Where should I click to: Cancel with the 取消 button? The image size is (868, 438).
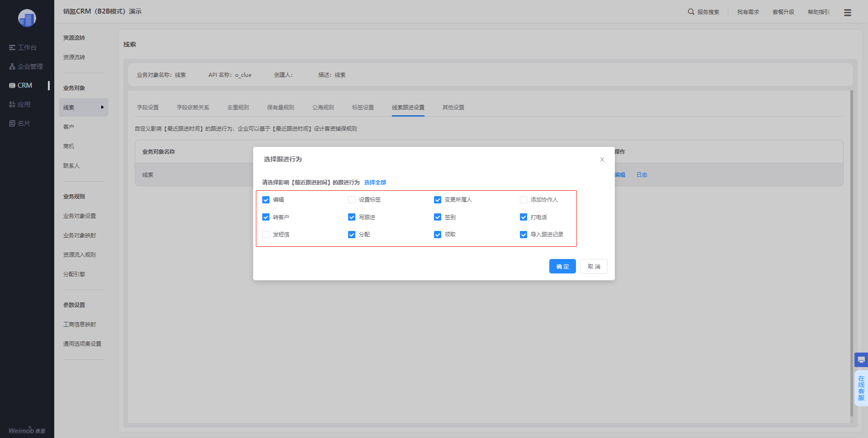[x=594, y=266]
